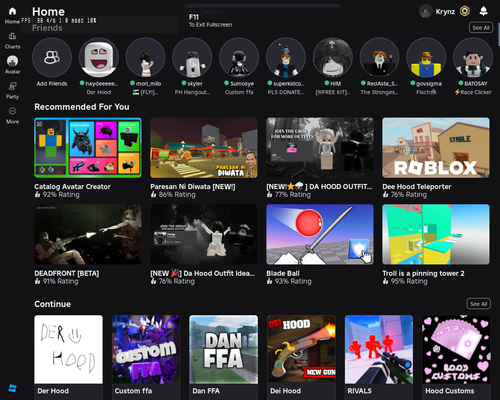Open the Robux coin icon
500x400 pixels.
tap(465, 11)
